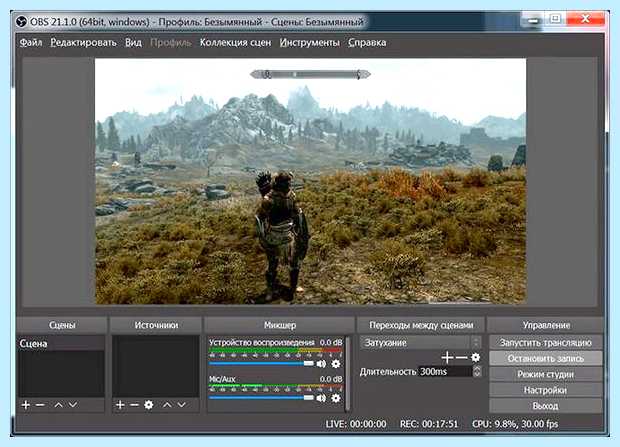Open the Вид menu
620x447 pixels.
pos(133,43)
